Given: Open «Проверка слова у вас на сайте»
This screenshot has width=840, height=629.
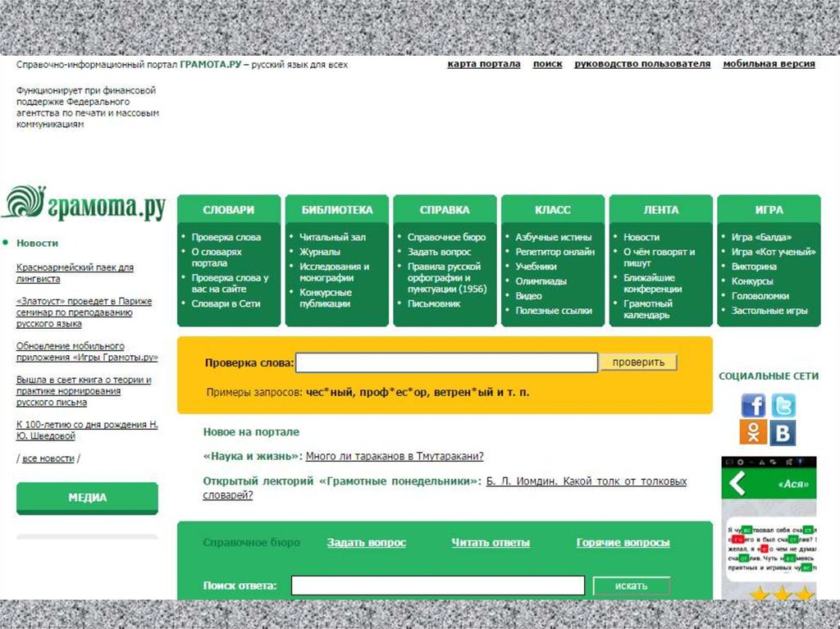Looking at the screenshot, I should coord(230,284).
